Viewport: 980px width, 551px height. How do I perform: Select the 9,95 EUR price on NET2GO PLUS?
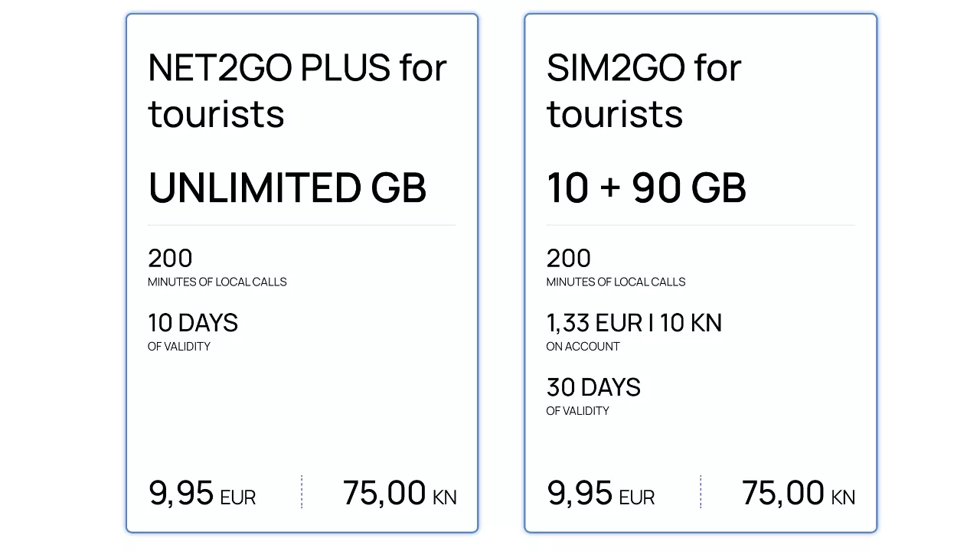(x=202, y=494)
